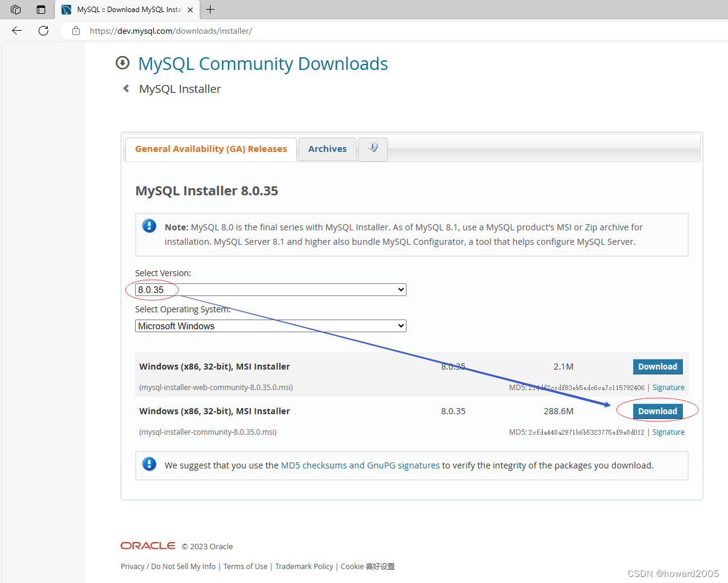The width and height of the screenshot is (728, 583).
Task: Click the © 2023 Oracle text
Action: point(207,547)
